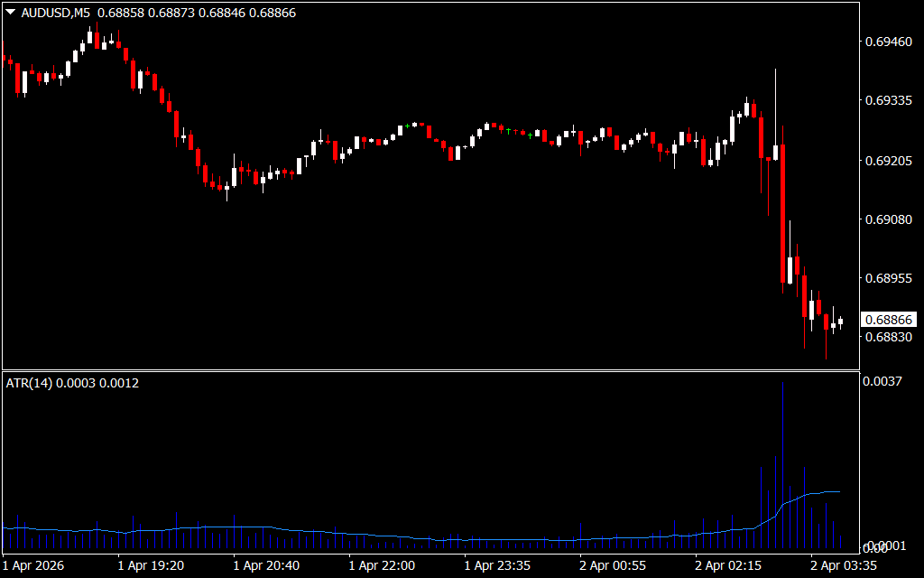Select the 2 Apr 02:15 time label
The height and width of the screenshot is (578, 924).
coord(728,565)
